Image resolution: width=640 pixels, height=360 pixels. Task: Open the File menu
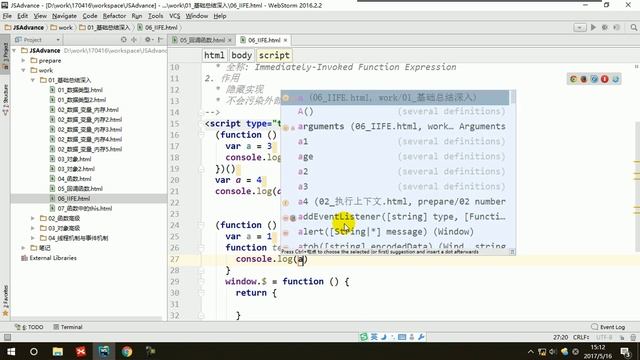pyautogui.click(x=7, y=16)
